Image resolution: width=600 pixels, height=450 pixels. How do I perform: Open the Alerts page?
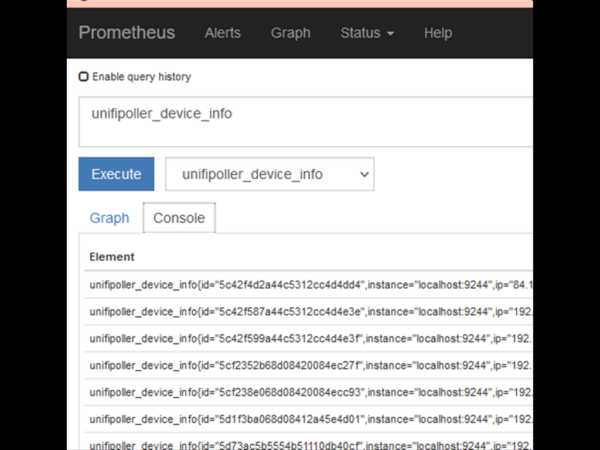tap(223, 33)
